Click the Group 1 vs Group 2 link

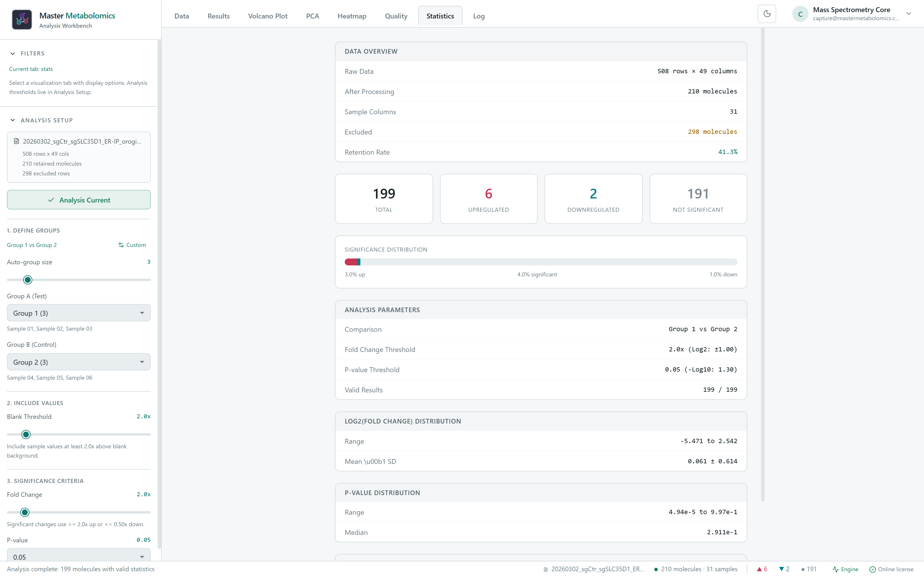coord(32,245)
